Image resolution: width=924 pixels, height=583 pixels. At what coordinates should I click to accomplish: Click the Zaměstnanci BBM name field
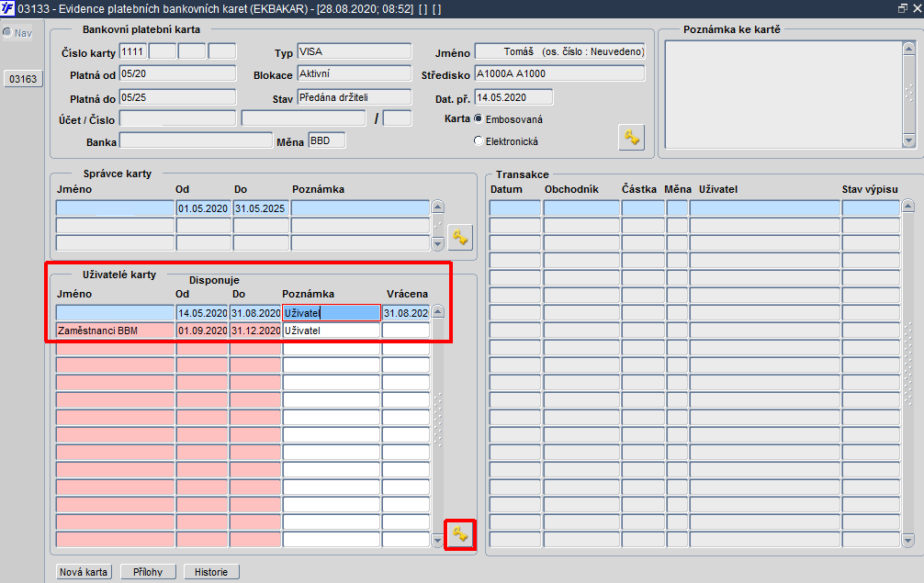pyautogui.click(x=116, y=331)
